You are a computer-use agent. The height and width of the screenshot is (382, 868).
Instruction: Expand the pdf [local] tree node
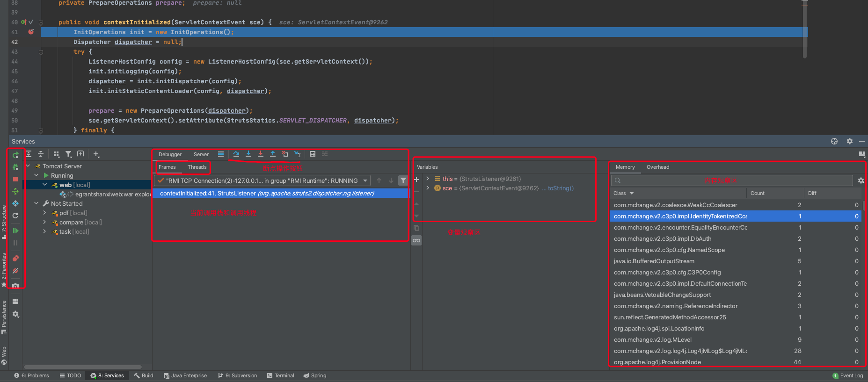[x=45, y=213]
